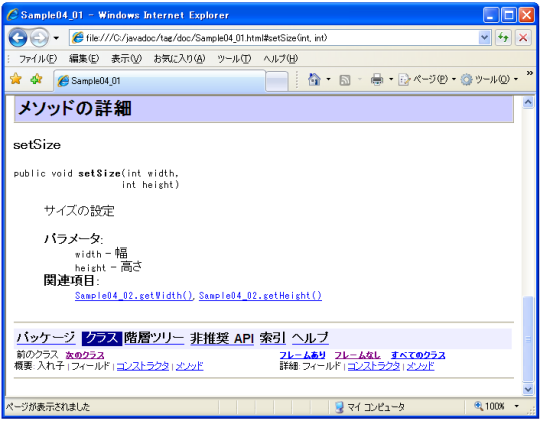This screenshot has width=540, height=421.
Task: Open the Favorites Center star icon
Action: pos(15,79)
